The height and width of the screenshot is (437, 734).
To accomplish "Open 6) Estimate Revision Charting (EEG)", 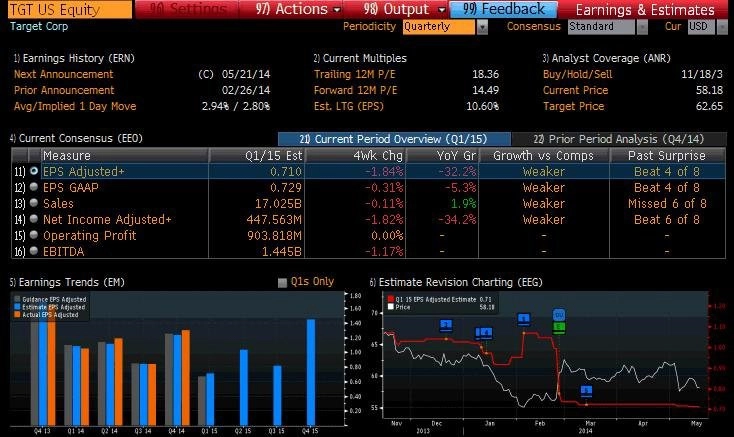I will (456, 282).
